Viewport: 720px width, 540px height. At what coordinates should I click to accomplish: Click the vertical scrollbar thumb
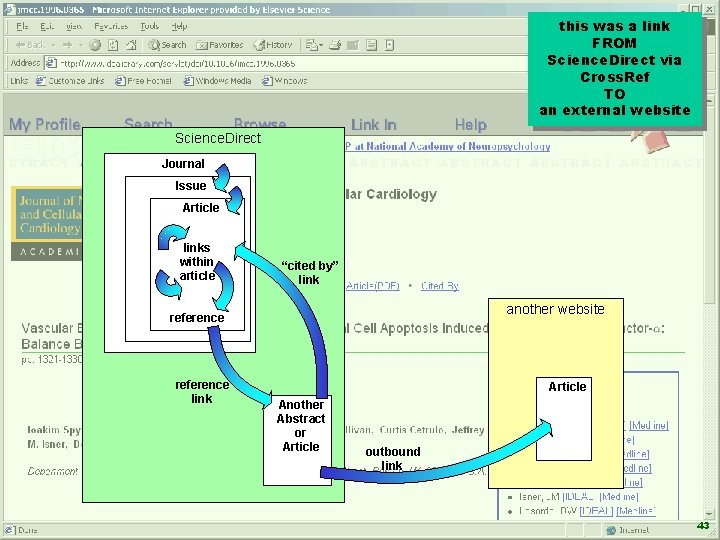click(709, 204)
